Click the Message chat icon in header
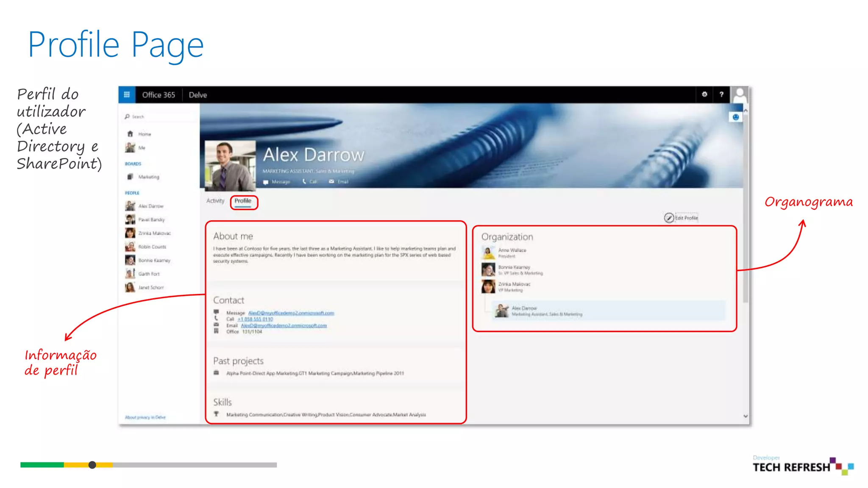The height and width of the screenshot is (488, 868). (x=266, y=182)
